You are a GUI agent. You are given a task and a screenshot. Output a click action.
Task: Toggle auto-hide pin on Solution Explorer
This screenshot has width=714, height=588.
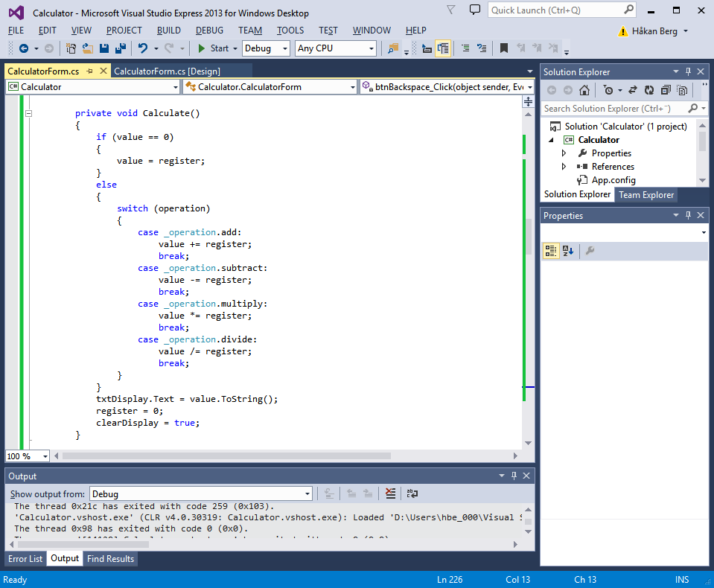pos(688,71)
